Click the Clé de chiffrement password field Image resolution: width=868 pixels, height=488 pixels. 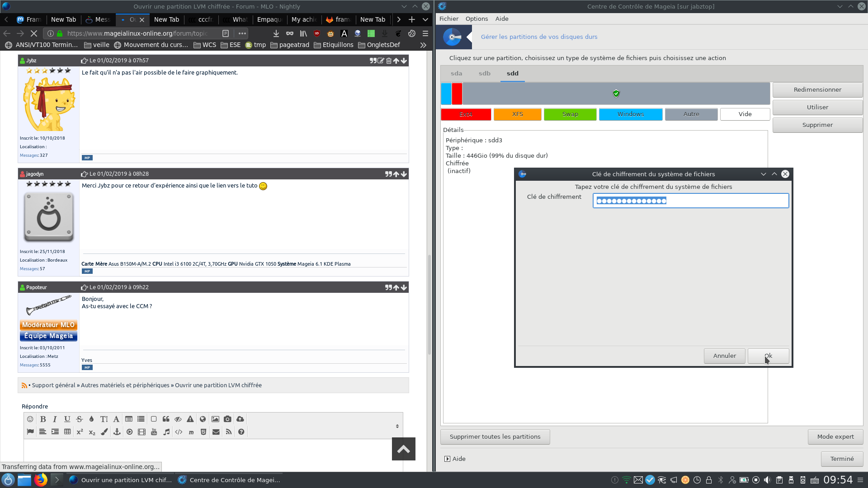tap(690, 201)
